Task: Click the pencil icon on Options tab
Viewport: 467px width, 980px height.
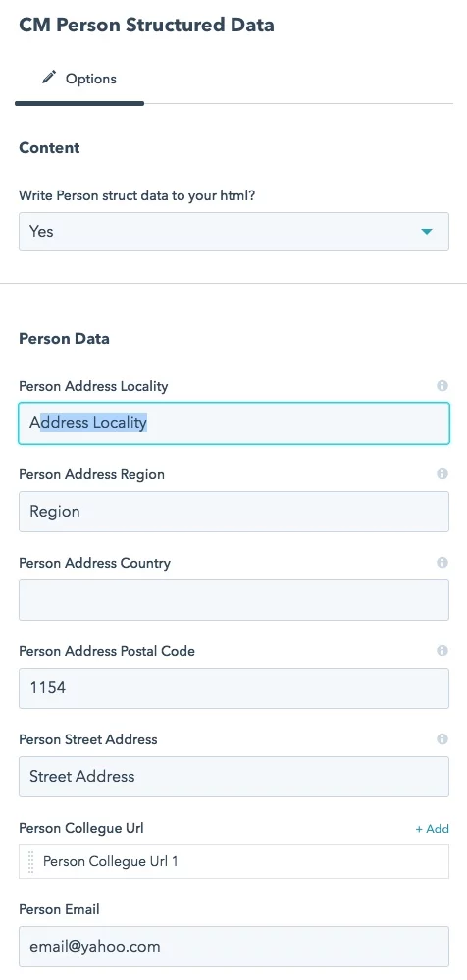Action: (49, 79)
